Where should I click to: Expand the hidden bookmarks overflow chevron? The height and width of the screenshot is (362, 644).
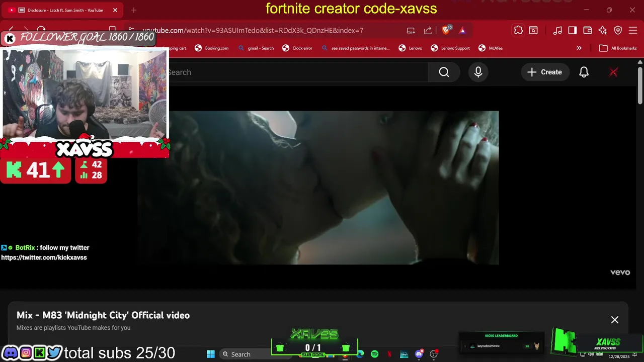point(579,48)
